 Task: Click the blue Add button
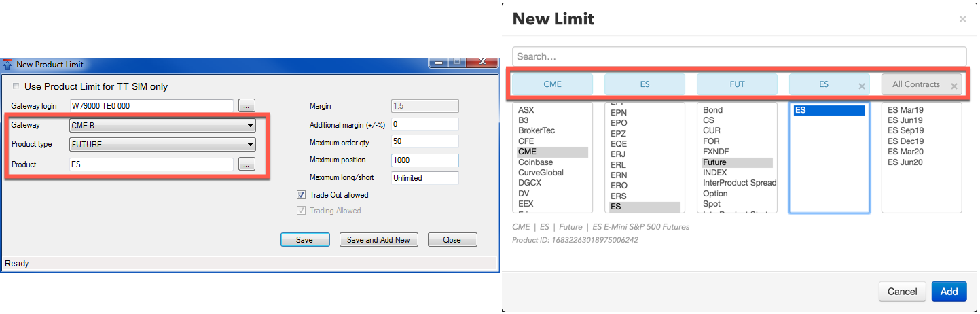click(x=949, y=292)
